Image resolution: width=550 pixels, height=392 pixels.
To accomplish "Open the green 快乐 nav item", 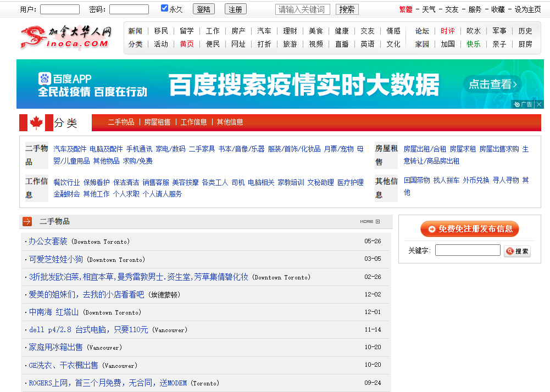I will coord(474,44).
